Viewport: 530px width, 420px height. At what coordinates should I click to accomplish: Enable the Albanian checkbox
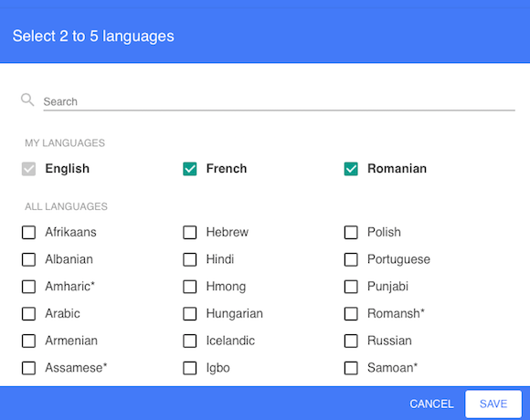pos(28,259)
